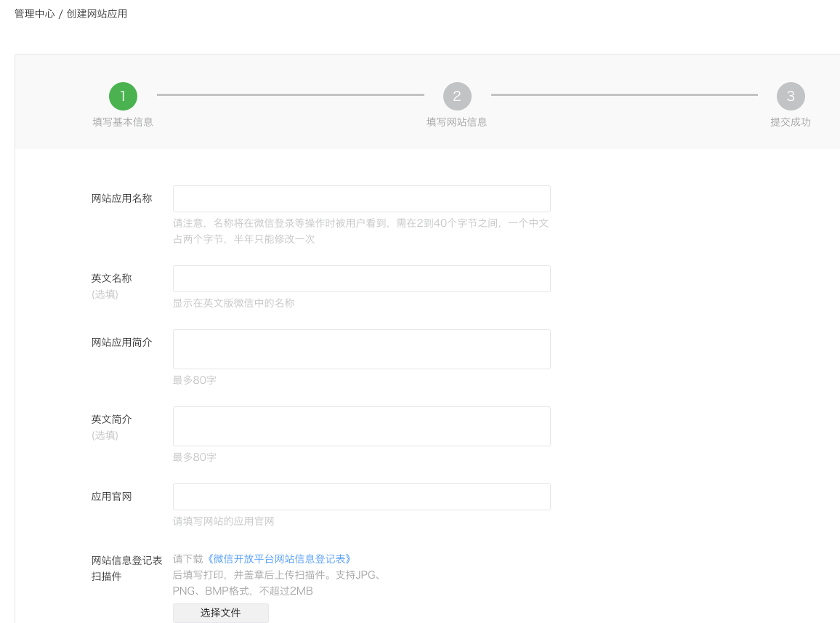Click the hint 显示在英文版微信中的名称

point(233,303)
